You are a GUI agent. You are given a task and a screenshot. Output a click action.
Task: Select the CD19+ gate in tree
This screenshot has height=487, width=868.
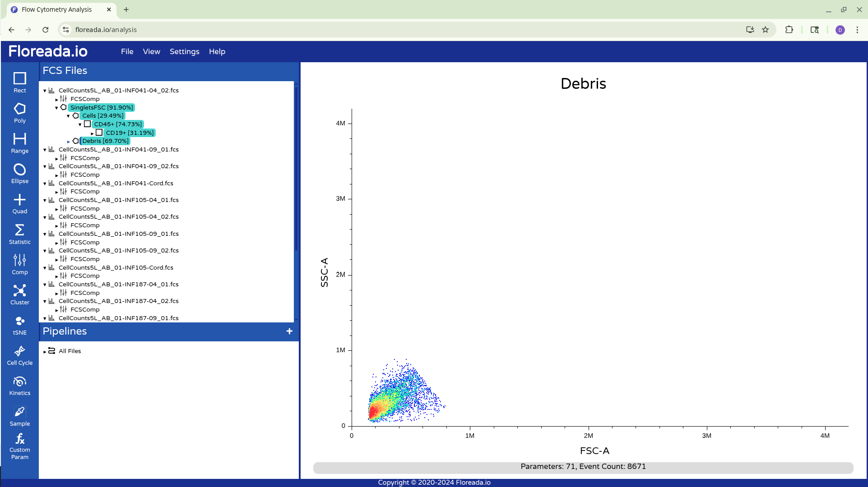click(130, 133)
